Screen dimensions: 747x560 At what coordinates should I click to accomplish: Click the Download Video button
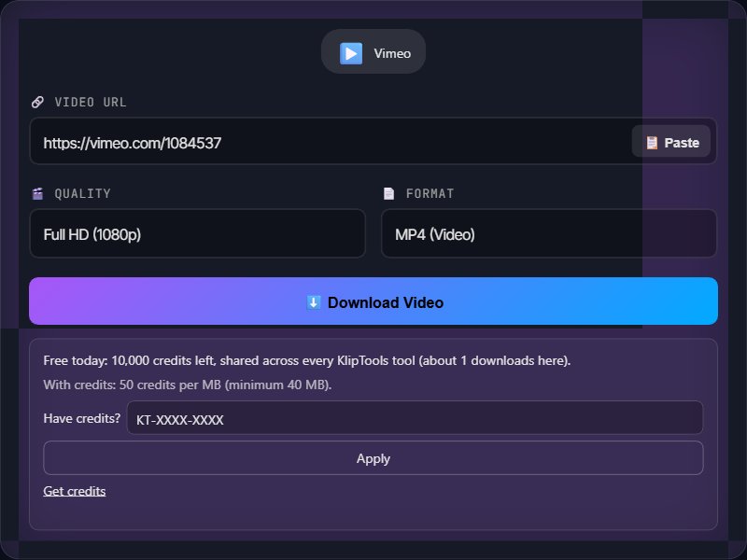(373, 301)
